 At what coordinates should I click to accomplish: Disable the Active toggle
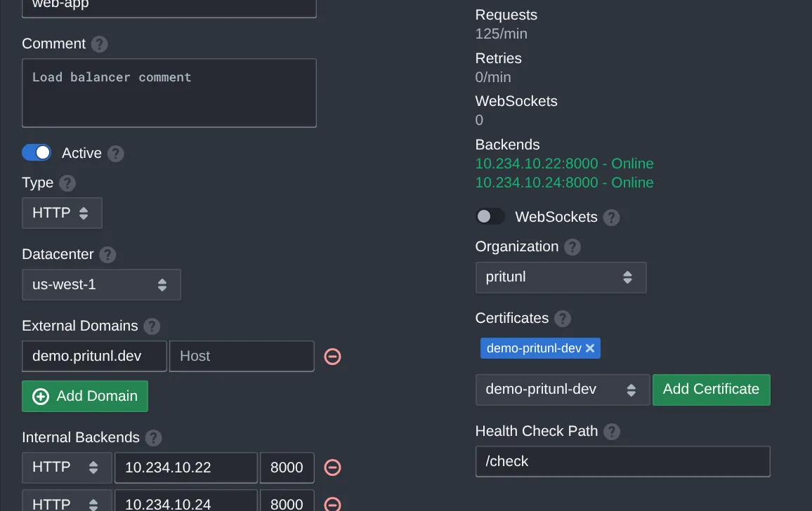pos(37,152)
